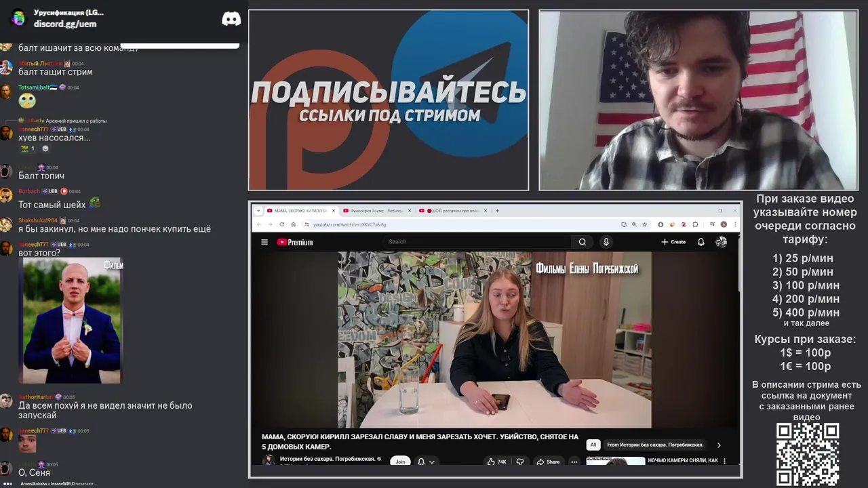
Task: Click the Подписывайтесь banner image
Action: coord(389,100)
